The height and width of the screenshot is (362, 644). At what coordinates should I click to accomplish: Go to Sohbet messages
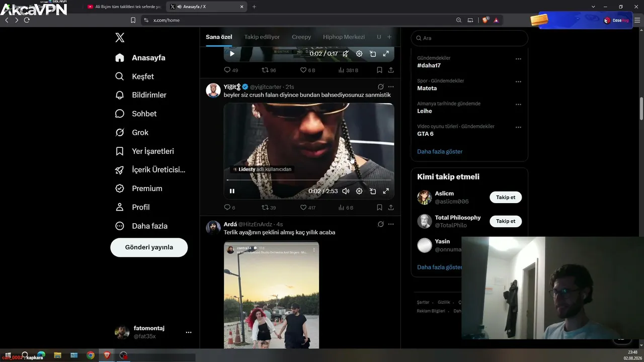(x=136, y=114)
